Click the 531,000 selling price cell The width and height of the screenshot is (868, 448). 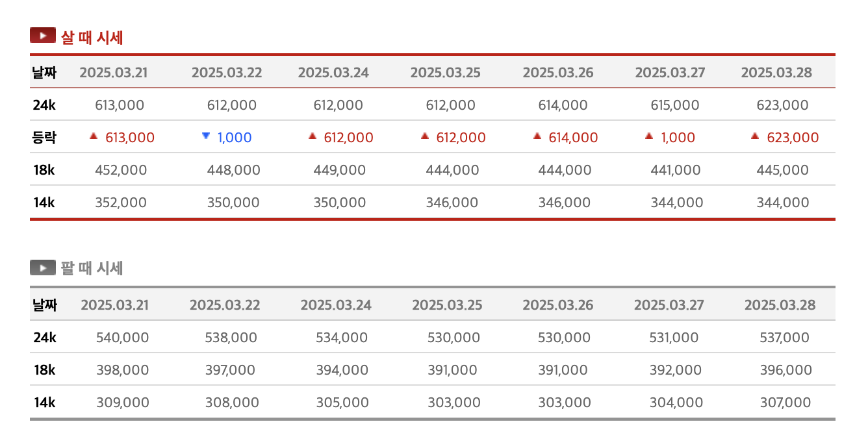point(674,338)
